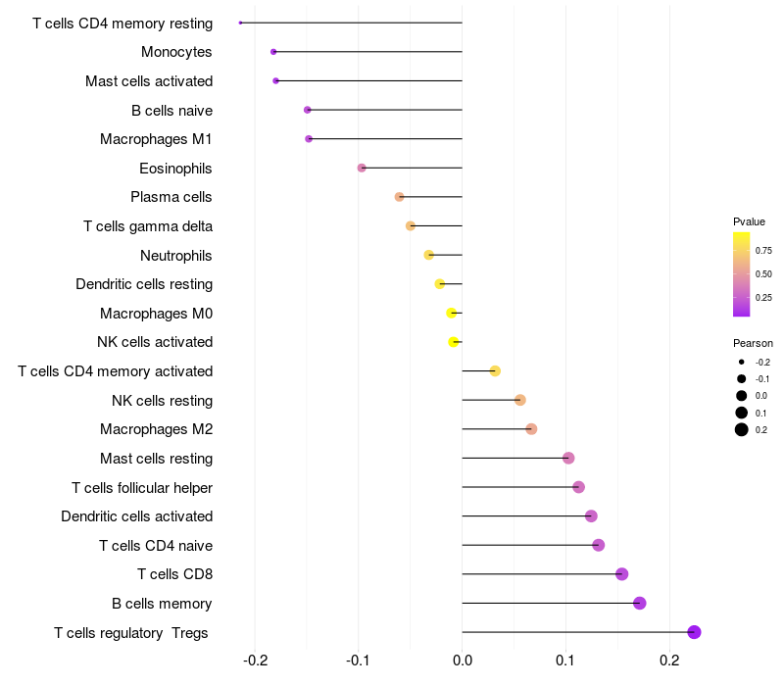Viewport: 784px width, 686px height.
Task: Select the T cells CD8 data point
Action: click(621, 574)
